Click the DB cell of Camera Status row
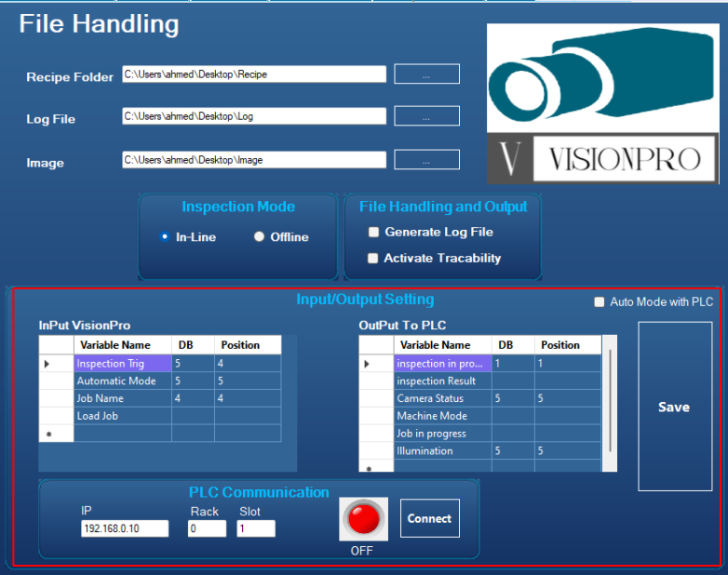The image size is (728, 575). point(513,398)
